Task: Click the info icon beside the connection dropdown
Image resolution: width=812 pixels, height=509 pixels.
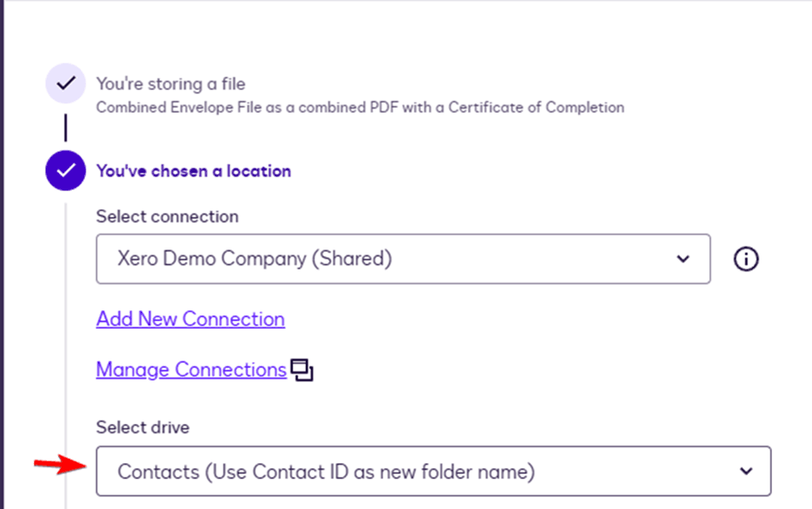Action: pyautogui.click(x=745, y=260)
